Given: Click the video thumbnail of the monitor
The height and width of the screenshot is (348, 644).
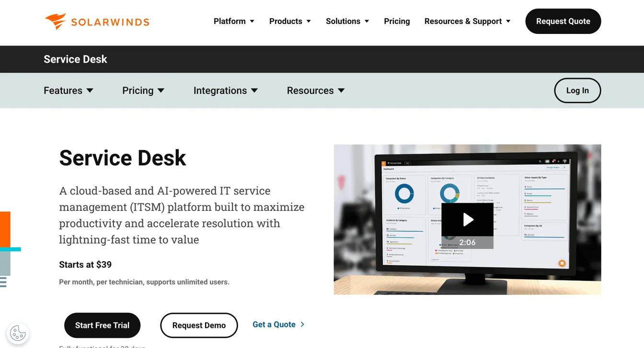Looking at the screenshot, I should pyautogui.click(x=467, y=220).
